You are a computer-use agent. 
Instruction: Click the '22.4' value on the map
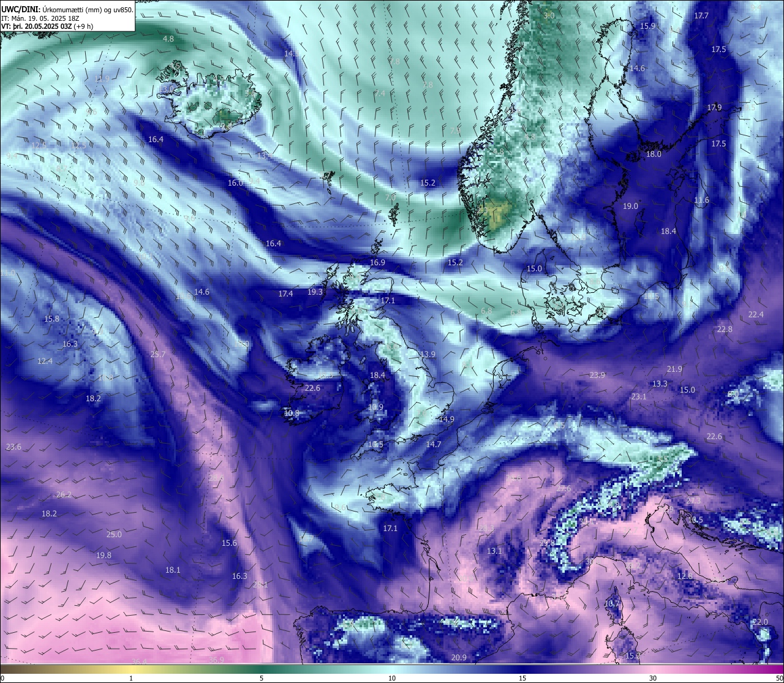[756, 315]
